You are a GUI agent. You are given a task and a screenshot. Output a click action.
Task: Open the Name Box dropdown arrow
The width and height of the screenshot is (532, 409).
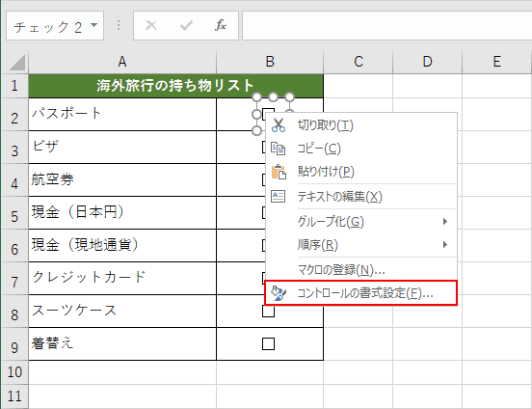[x=94, y=25]
